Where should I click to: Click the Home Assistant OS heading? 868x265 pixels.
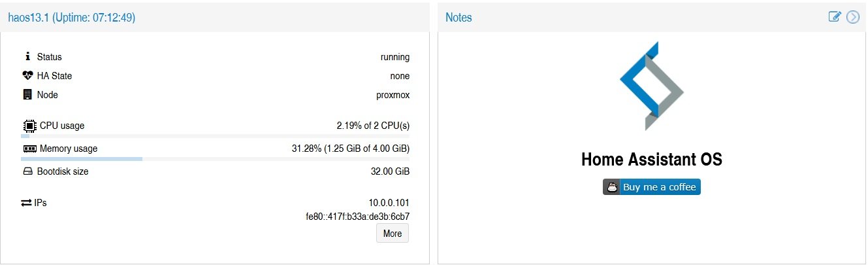[x=652, y=160]
